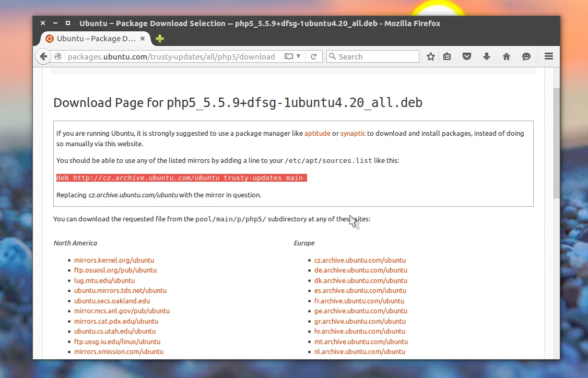
Task: Open the Hello chat smiley icon
Action: [x=526, y=56]
